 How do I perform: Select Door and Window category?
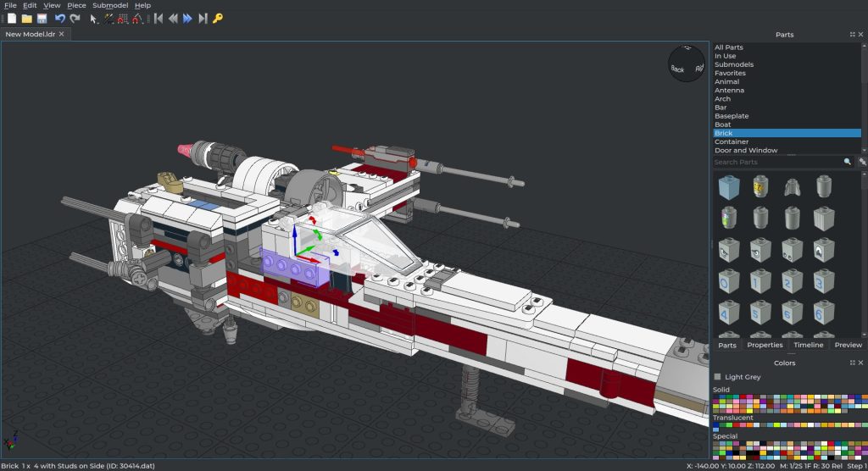[787, 150]
